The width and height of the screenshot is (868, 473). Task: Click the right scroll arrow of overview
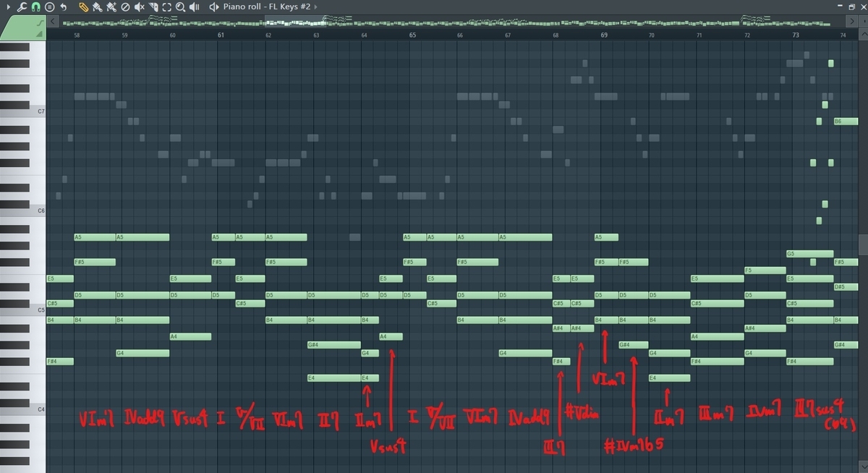(853, 21)
